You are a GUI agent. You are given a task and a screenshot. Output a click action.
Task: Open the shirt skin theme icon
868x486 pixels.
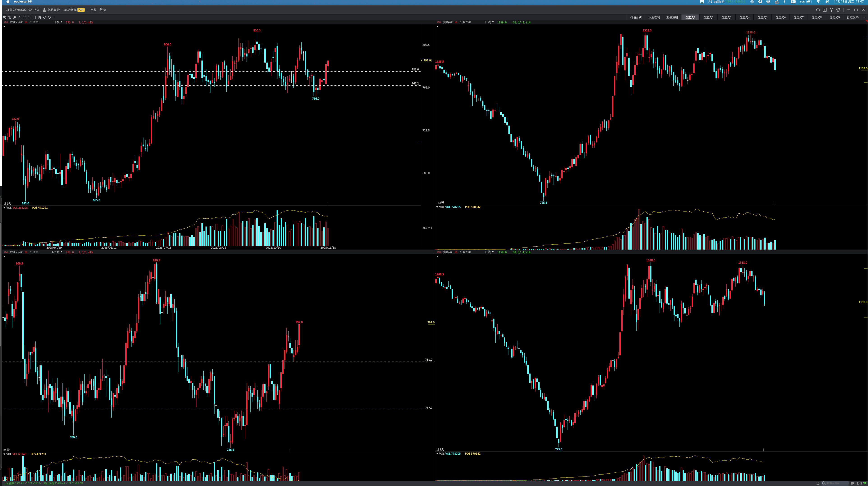click(838, 10)
